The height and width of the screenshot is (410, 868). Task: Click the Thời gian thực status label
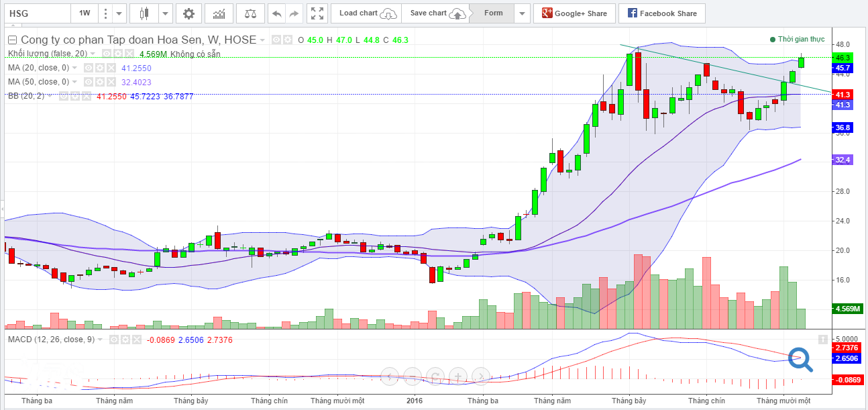[796, 40]
